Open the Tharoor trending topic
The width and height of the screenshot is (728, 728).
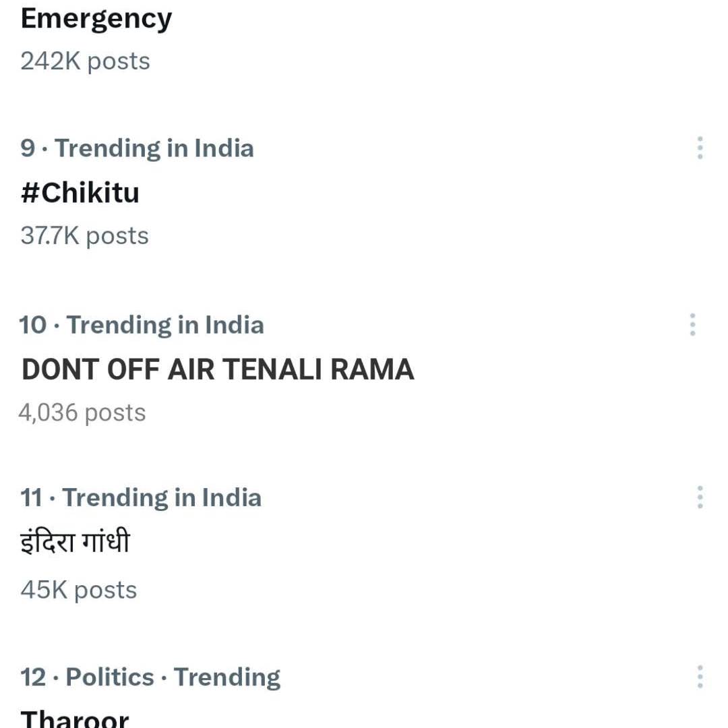(x=75, y=718)
